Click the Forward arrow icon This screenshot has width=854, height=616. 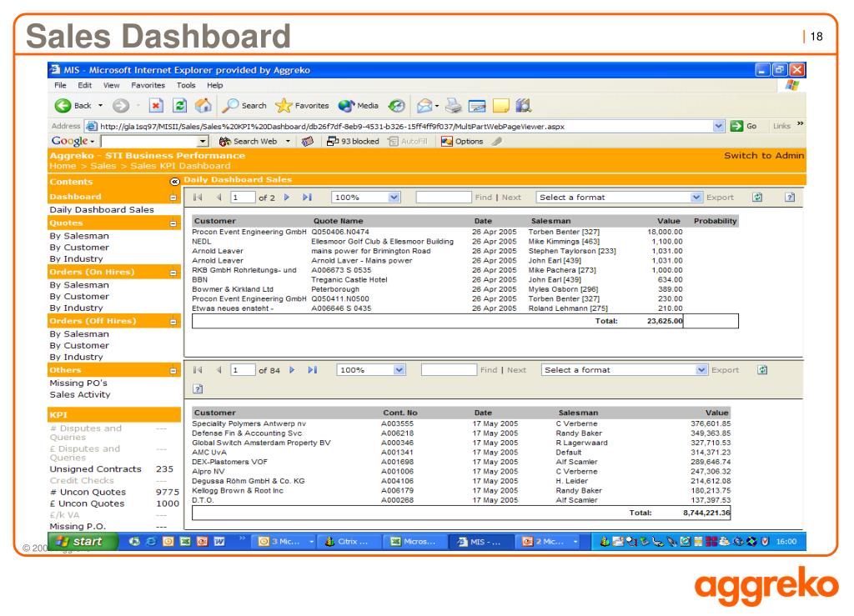[x=121, y=106]
